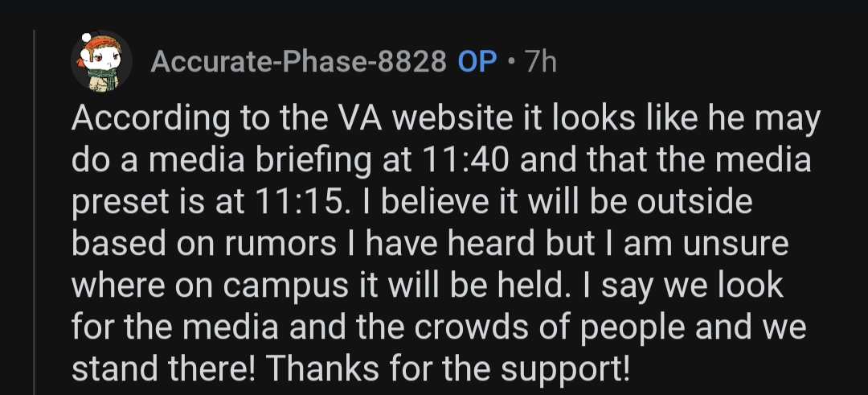Open the Accurate-Phase-8828 profile link
The width and height of the screenshot is (868, 395).
point(298,62)
